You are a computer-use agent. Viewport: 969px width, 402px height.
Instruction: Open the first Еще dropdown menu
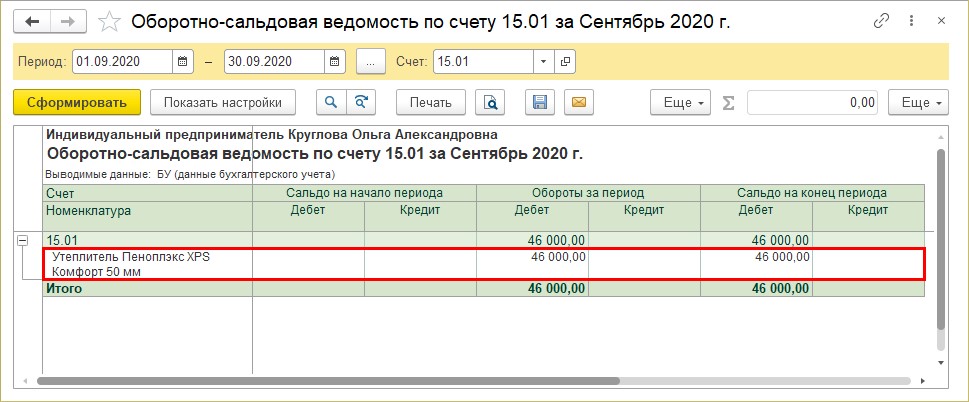680,103
